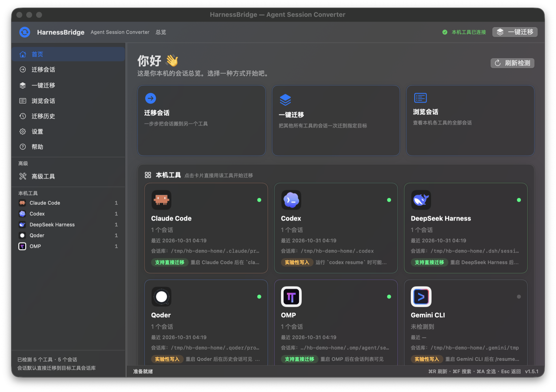Click the 总览 breadcrumb label in header
Screen dimensions: 556x392
(161, 32)
